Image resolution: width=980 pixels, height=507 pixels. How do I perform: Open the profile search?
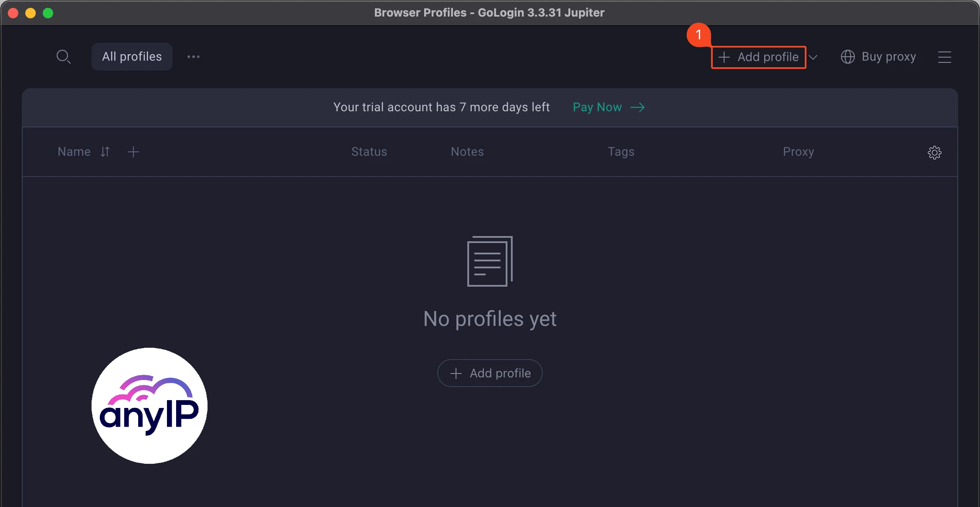(64, 57)
